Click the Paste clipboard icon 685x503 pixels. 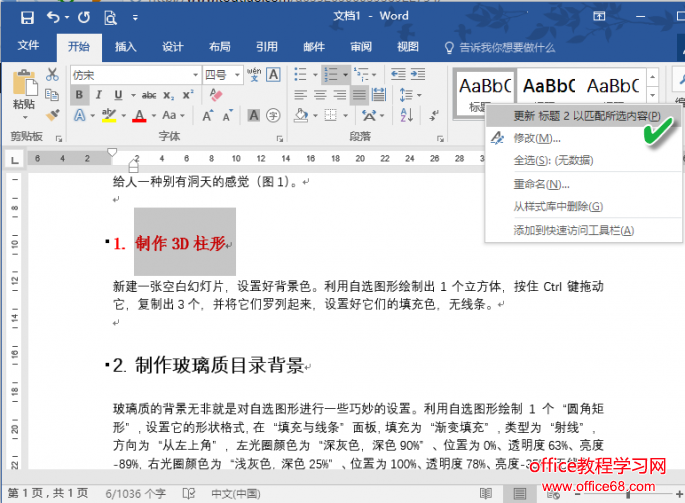[24, 83]
